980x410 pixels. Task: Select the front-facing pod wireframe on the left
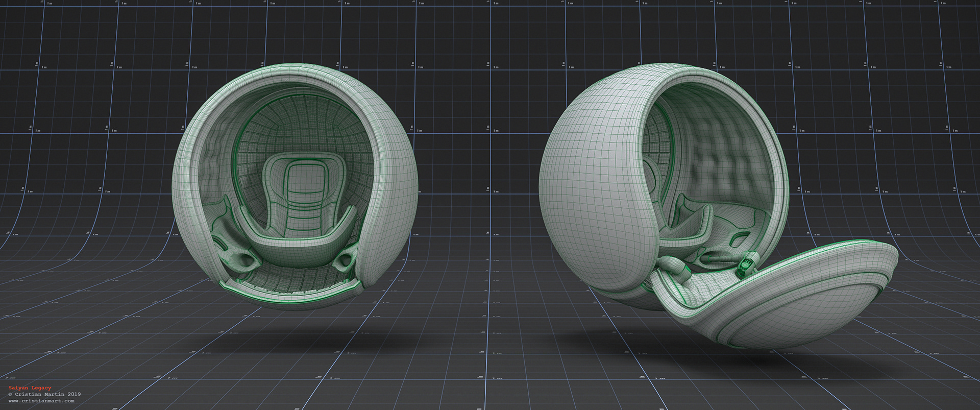tap(295, 186)
